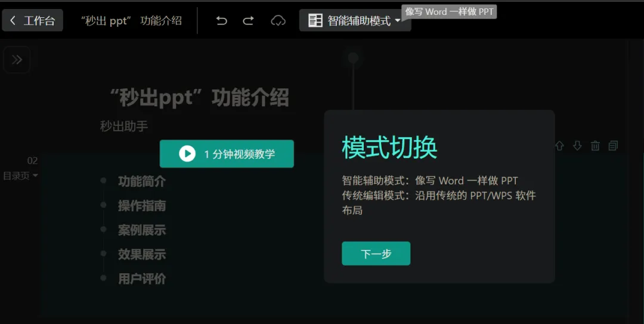Click the 秒出助手 subtitle text
The height and width of the screenshot is (324, 644).
coord(124,126)
